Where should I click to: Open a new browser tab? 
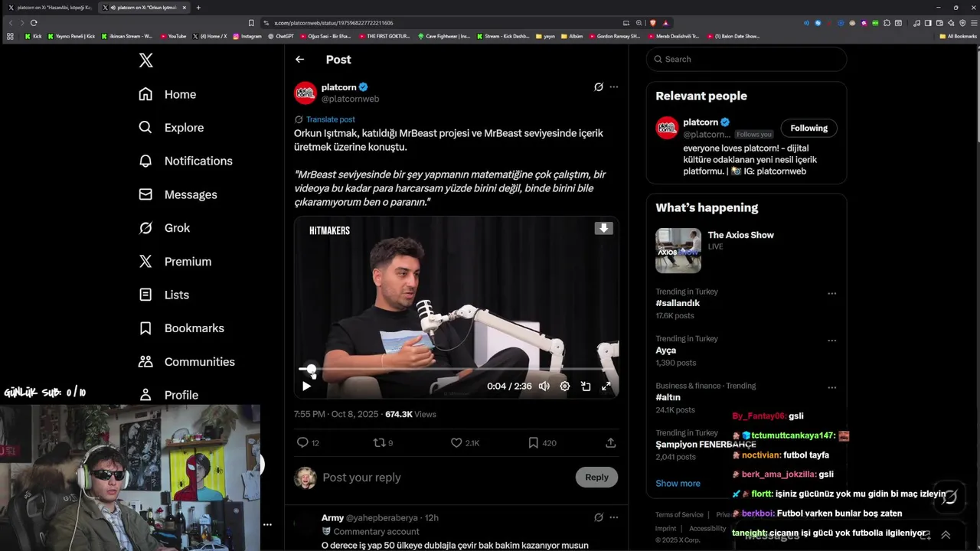198,8
